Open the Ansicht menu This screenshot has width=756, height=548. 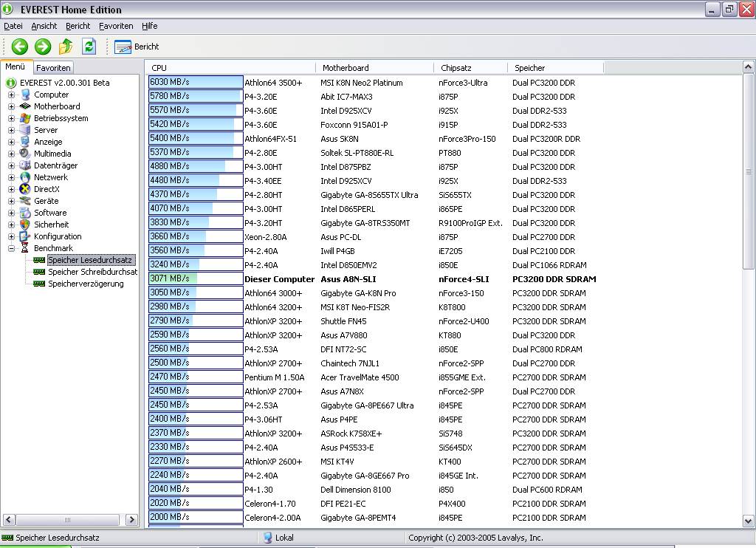click(44, 26)
